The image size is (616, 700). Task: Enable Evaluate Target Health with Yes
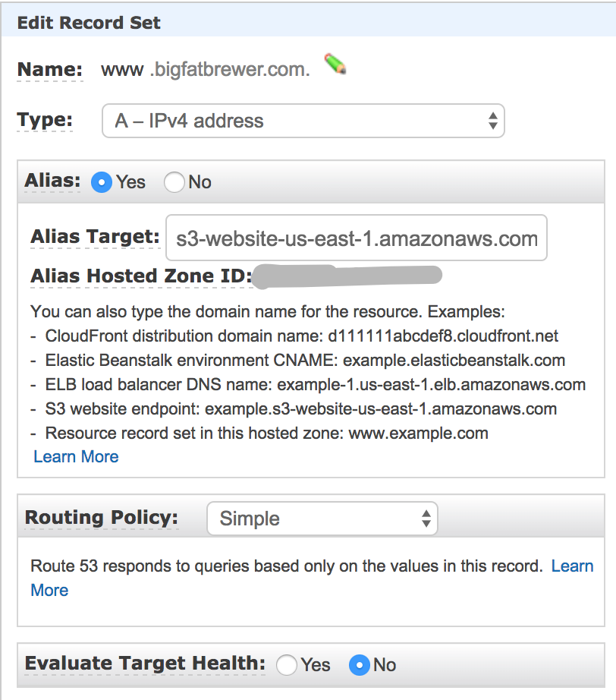287,665
